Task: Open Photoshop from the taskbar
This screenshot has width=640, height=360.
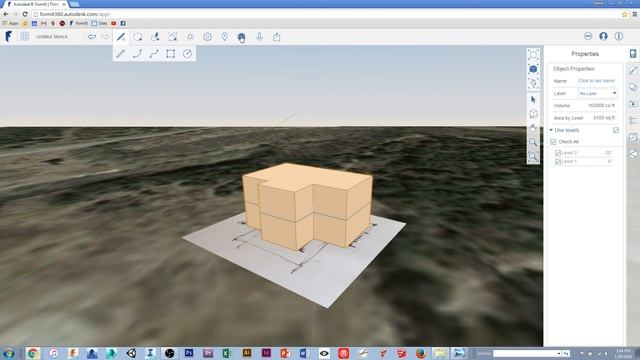Action: click(189, 353)
